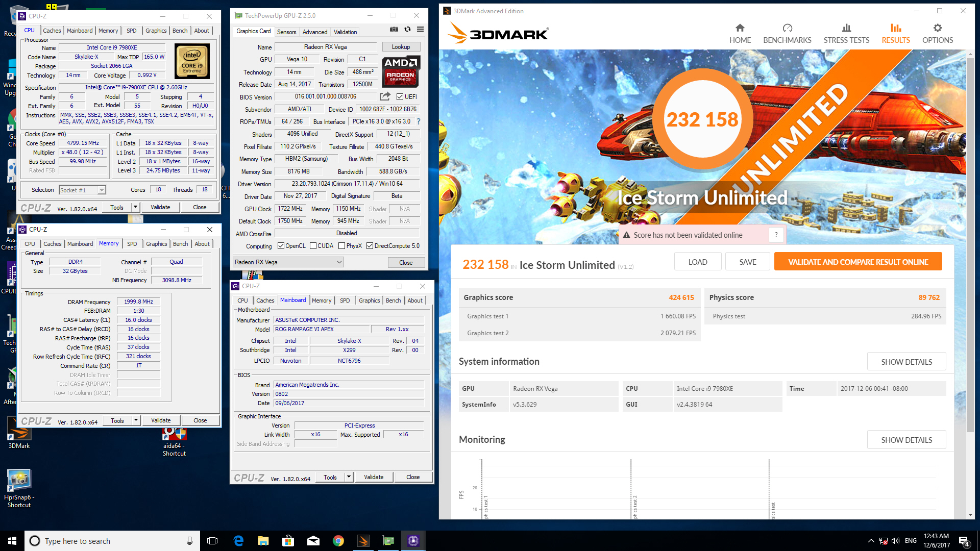Click the Bus Interface question mark icon
The image size is (980, 551).
(x=419, y=121)
